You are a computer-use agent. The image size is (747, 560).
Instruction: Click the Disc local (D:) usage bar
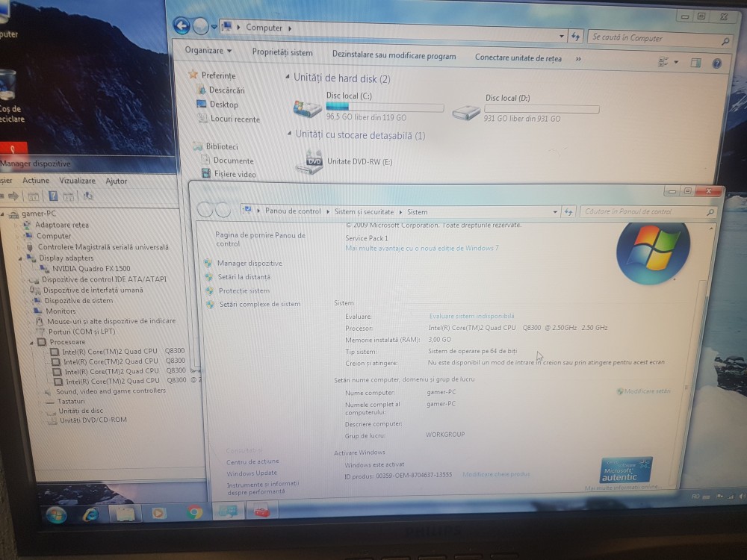(542, 109)
